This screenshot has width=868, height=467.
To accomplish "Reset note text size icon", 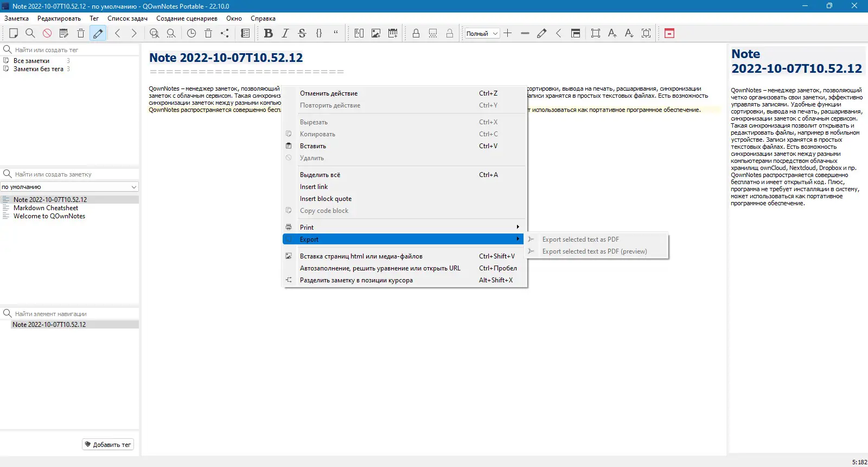I will tap(646, 33).
